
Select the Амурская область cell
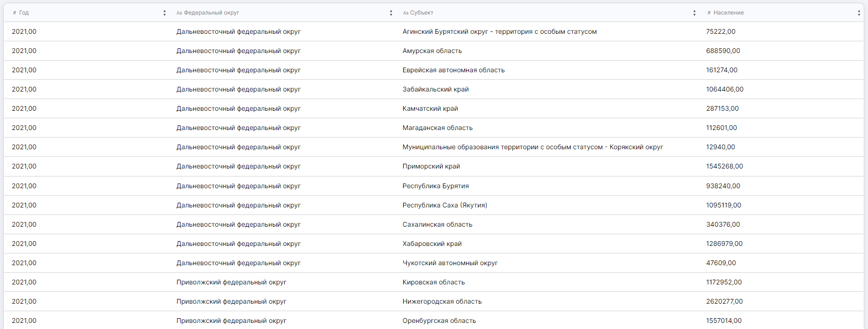[x=432, y=51]
